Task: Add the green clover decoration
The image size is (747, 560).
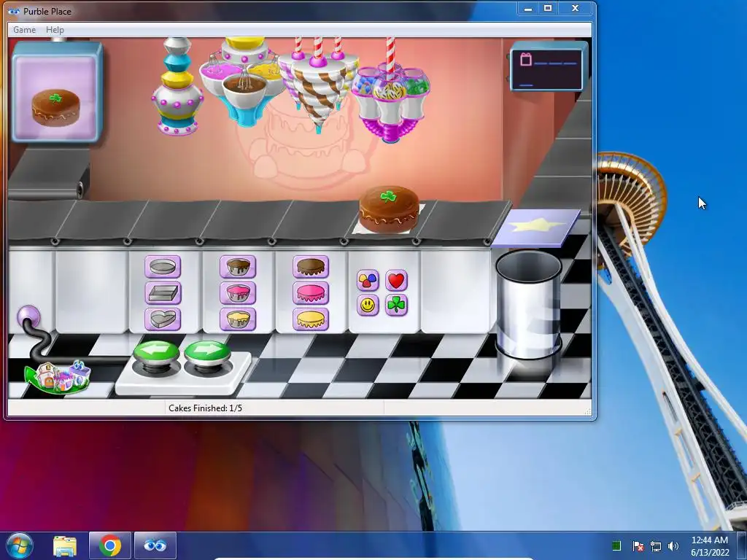Action: click(396, 306)
